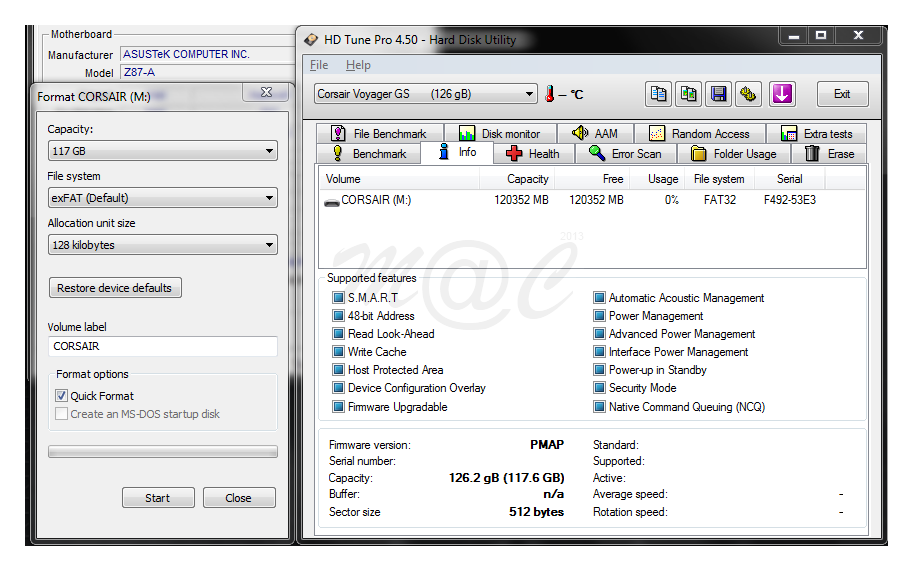The image size is (913, 571).
Task: Toggle the Advanced Power Management checkbox
Action: coord(599,334)
